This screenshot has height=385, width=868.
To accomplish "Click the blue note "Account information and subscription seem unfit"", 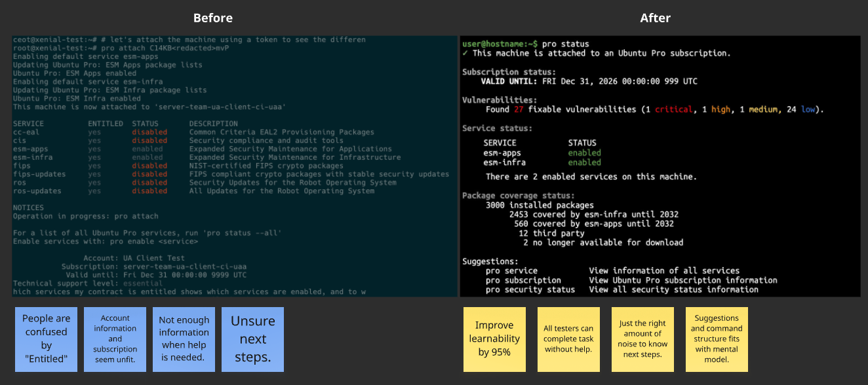I will click(x=115, y=339).
